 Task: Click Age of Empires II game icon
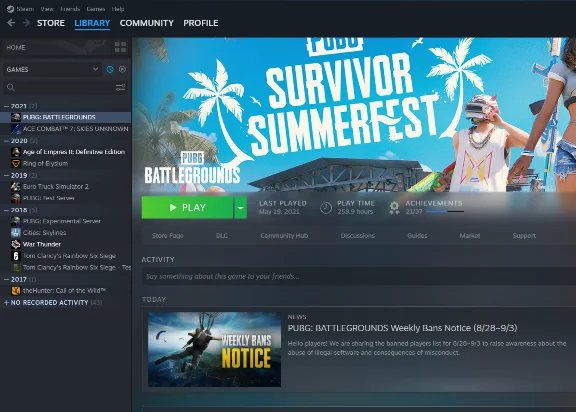(16, 152)
